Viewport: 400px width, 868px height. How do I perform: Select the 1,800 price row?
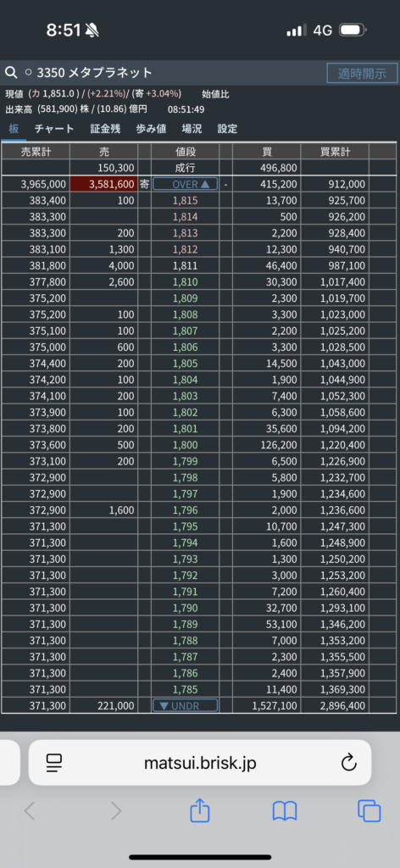(200, 446)
